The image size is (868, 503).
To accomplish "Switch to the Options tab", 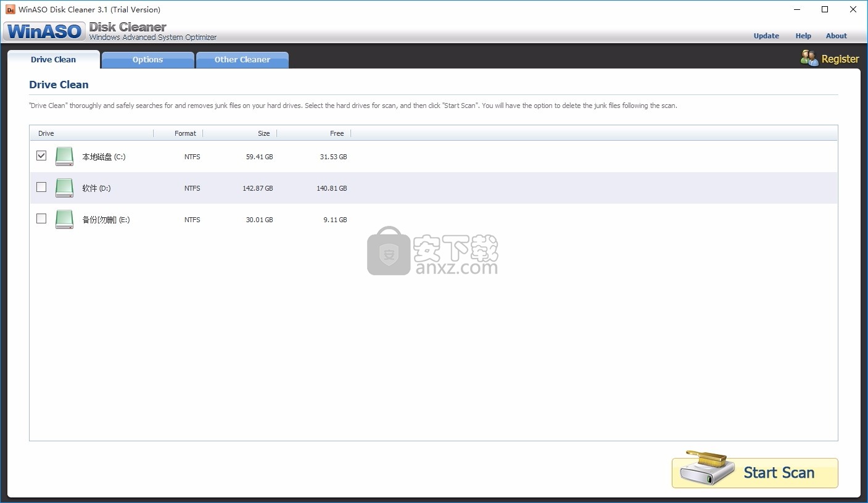I will tap(148, 60).
